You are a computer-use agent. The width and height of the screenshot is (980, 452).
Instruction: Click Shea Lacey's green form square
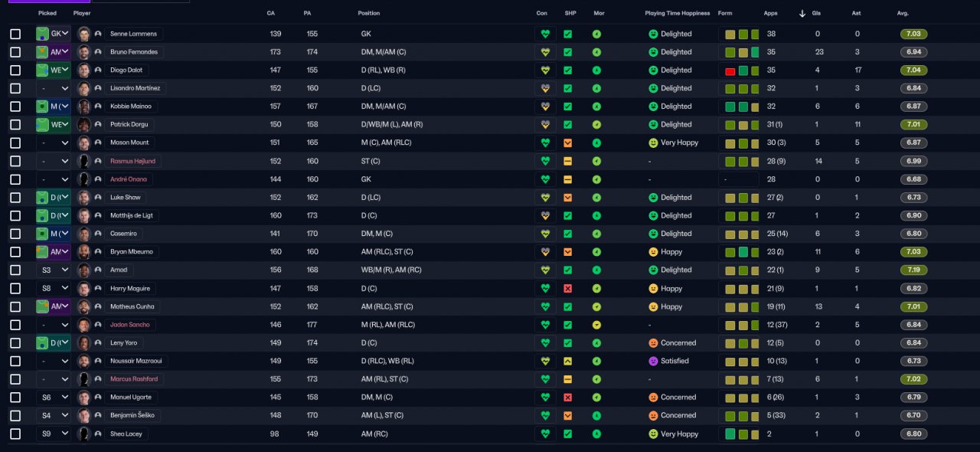(x=730, y=434)
